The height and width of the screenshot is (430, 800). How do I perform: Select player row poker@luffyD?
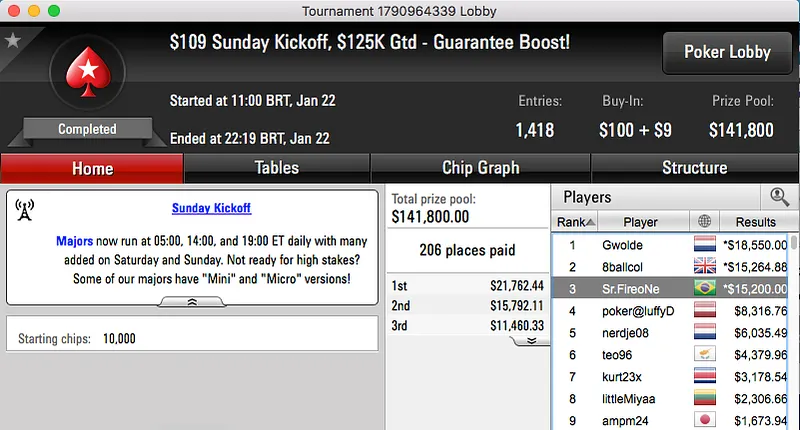tap(641, 310)
